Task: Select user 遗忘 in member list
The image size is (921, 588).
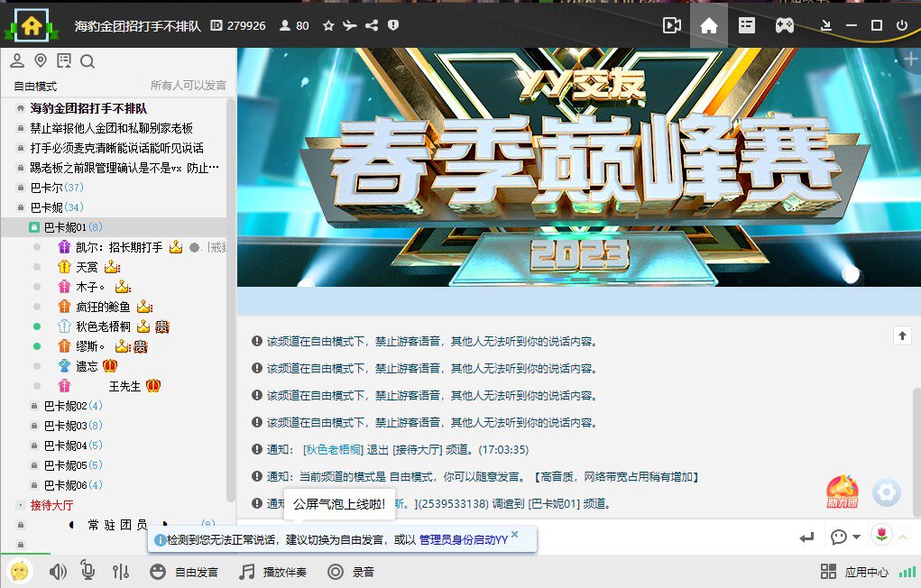Action: tap(87, 366)
